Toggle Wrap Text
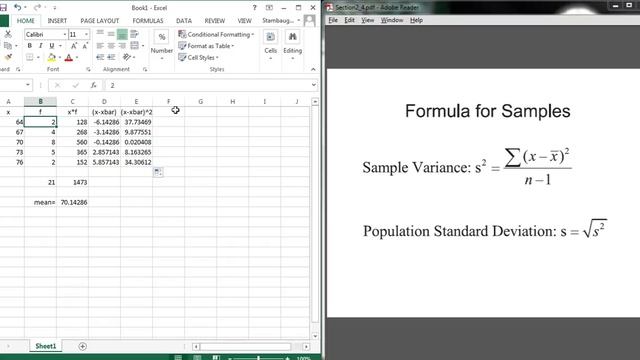This screenshot has height=360, width=640. click(134, 34)
